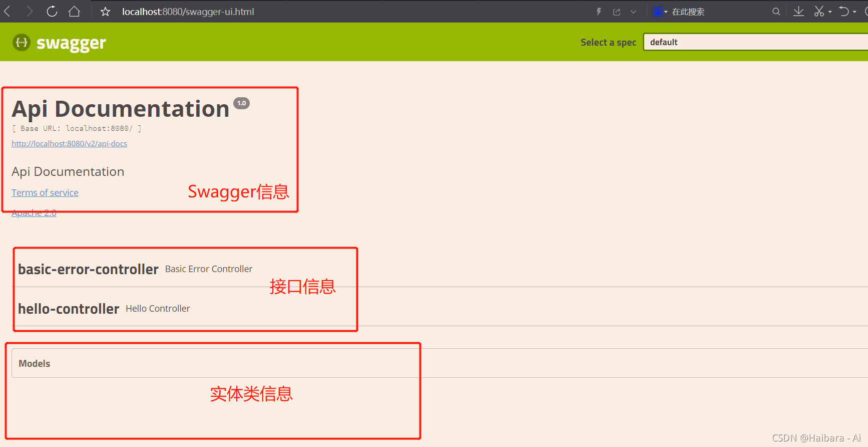Viewport: 868px width, 447px height.
Task: Click the magnifier search icon
Action: pos(776,12)
